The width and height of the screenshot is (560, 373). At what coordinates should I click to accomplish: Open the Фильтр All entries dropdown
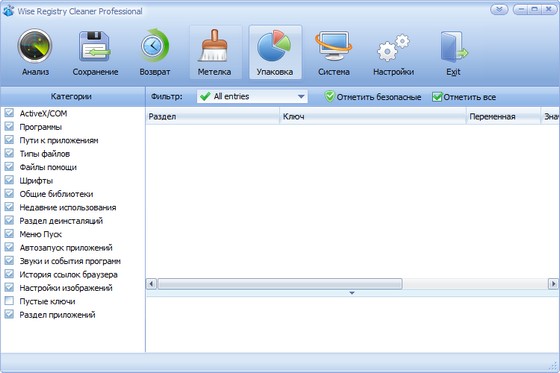[x=252, y=96]
